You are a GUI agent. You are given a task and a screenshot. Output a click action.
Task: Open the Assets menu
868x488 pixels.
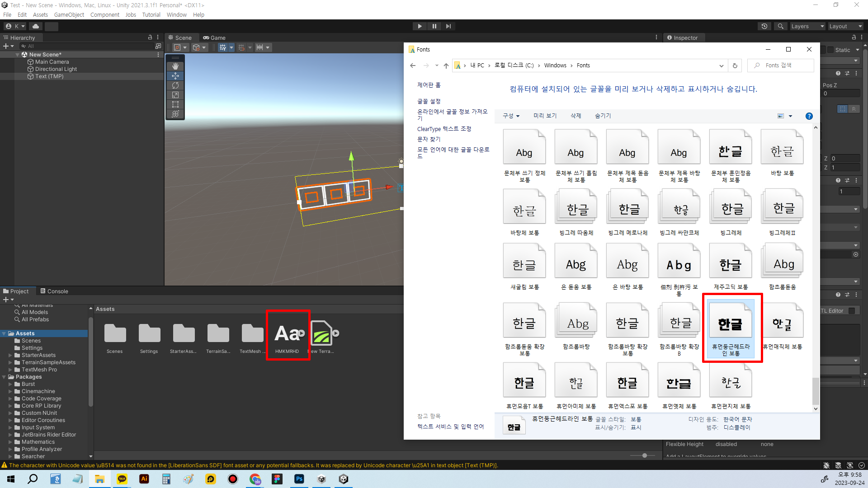40,15
